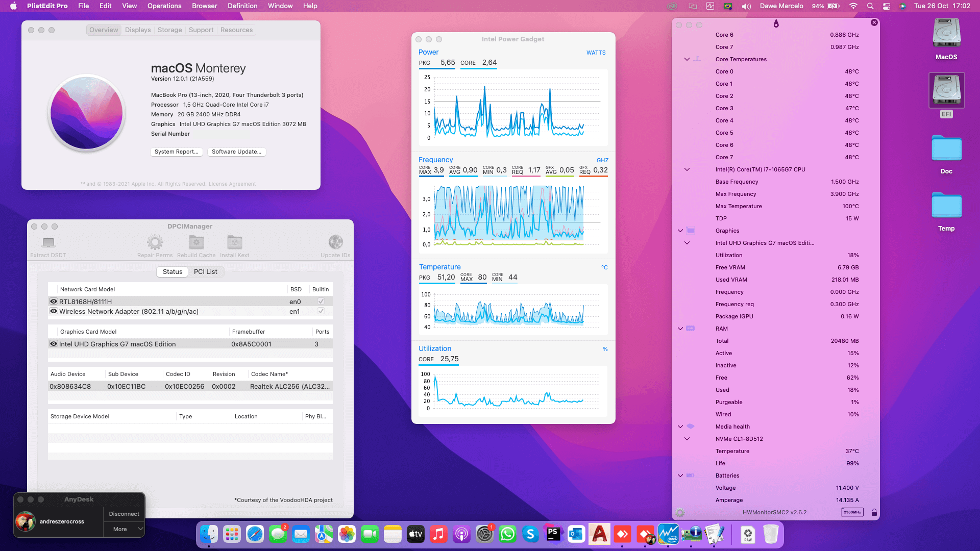Open the License Agreement link
The image size is (980, 551).
click(x=232, y=184)
